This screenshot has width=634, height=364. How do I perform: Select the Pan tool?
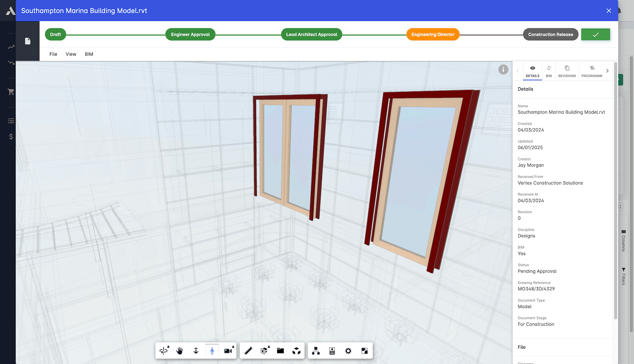[179, 350]
